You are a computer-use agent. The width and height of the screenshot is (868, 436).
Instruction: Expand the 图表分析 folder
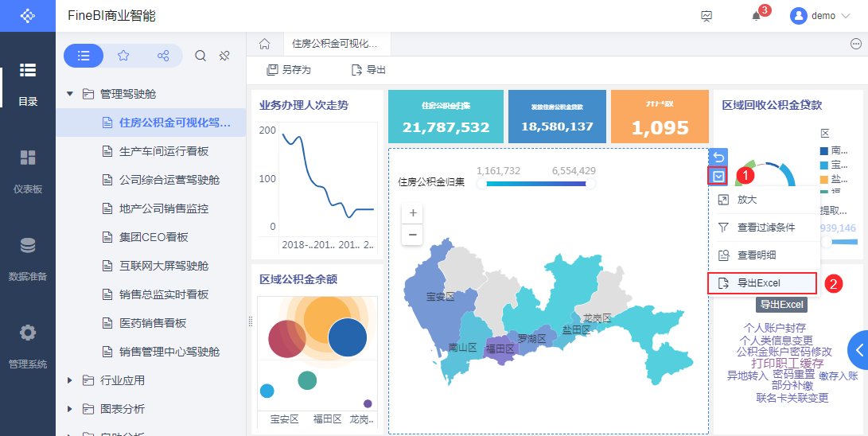(70, 409)
